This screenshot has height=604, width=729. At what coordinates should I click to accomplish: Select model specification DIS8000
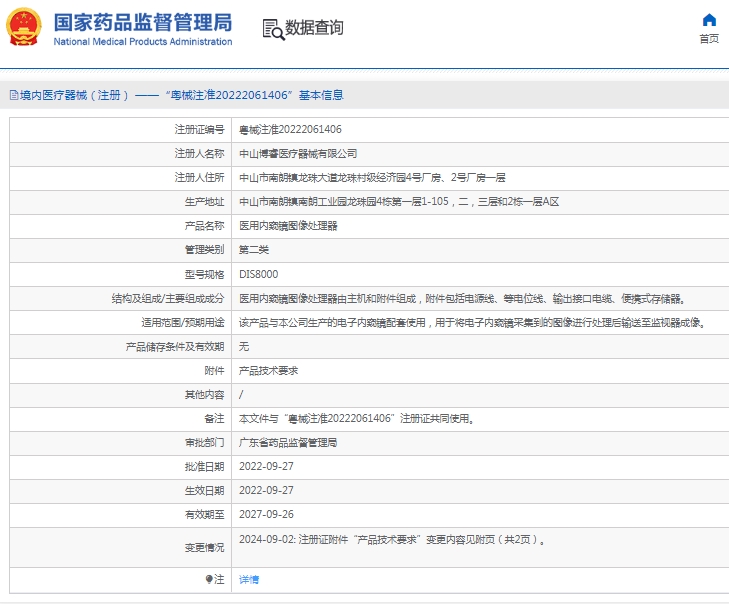258,274
